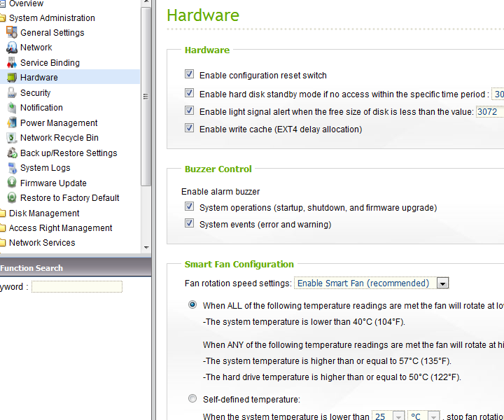Select the Self-defined temperature radio button
Viewport: 504px width, 420px height.
click(192, 399)
